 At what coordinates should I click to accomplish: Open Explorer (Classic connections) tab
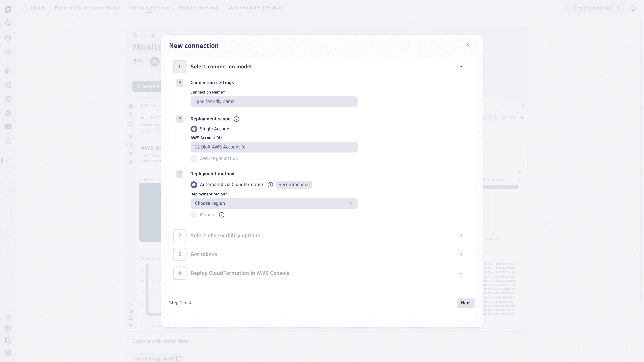[x=87, y=8]
